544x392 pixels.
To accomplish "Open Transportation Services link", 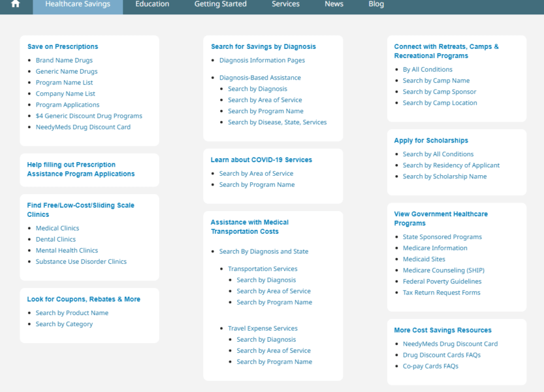I will click(263, 269).
